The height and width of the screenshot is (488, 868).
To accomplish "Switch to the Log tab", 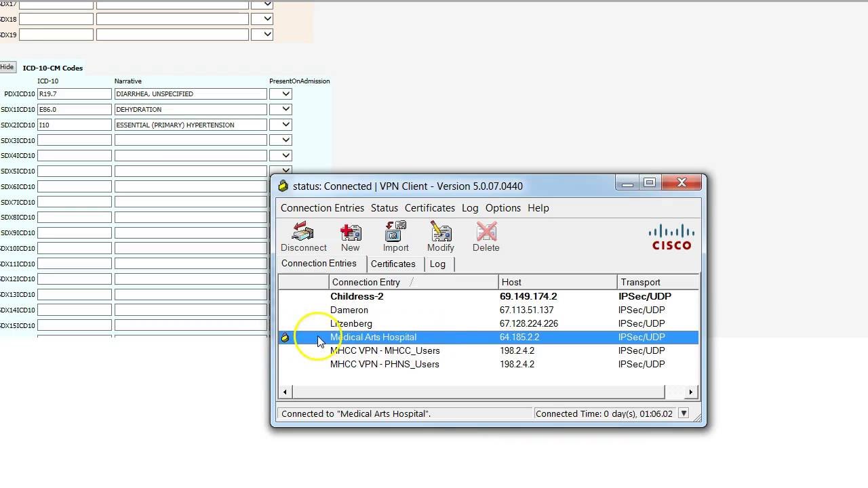I will coord(437,264).
